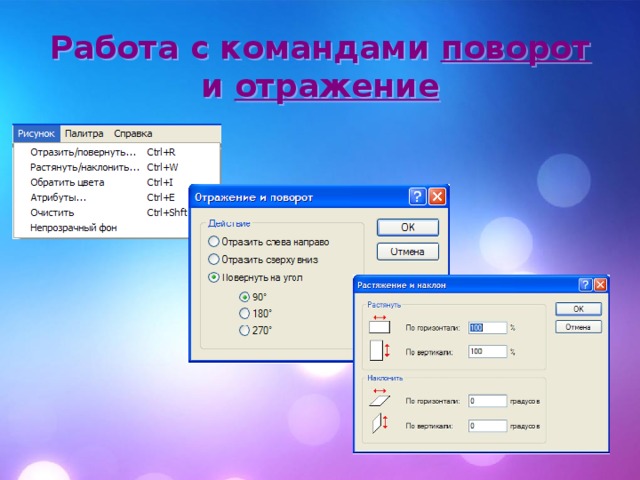Screen dimensions: 640x480
Task: Click the Растянуть group label
Action: pyautogui.click(x=384, y=305)
